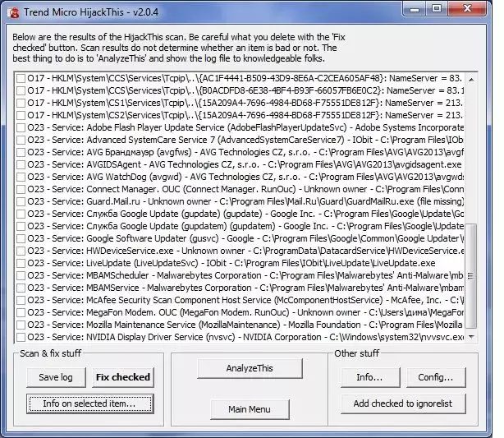This screenshot has height=438, width=504.
Task: Select the AVGIDSAgent service row text
Action: (x=245, y=164)
